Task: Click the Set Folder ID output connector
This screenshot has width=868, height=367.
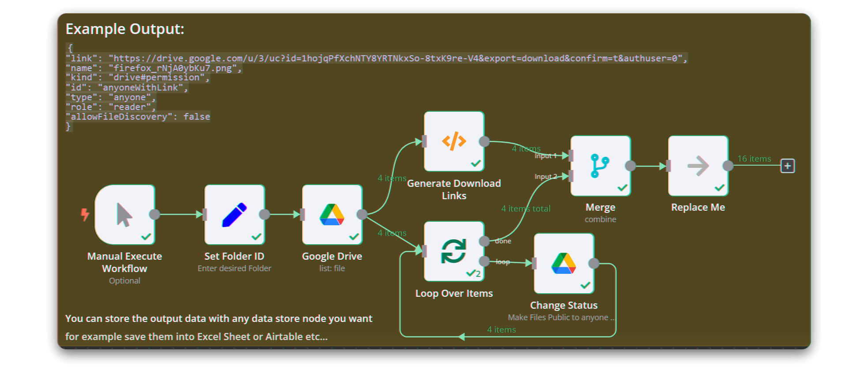Action: [x=264, y=215]
